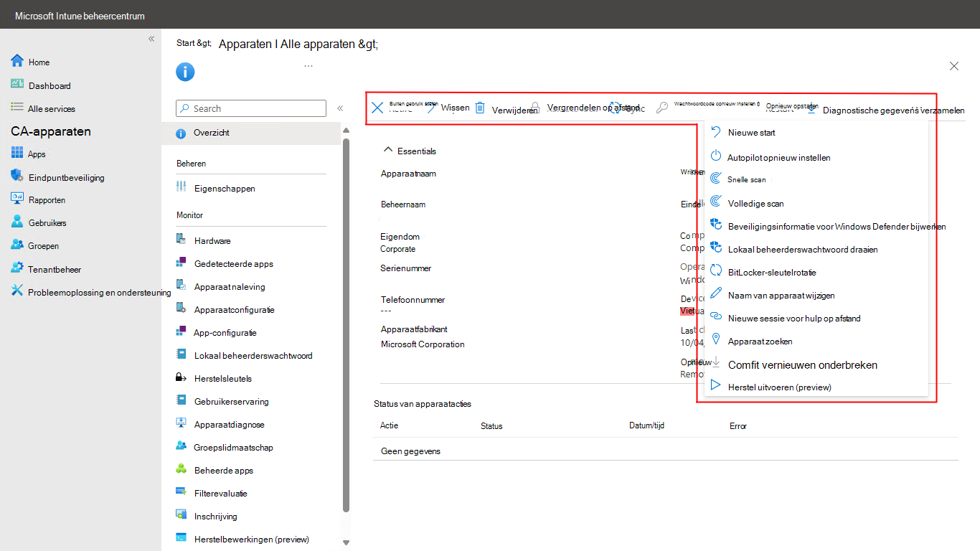
Task: Click the scroll down arrow in the device menu
Action: [346, 542]
